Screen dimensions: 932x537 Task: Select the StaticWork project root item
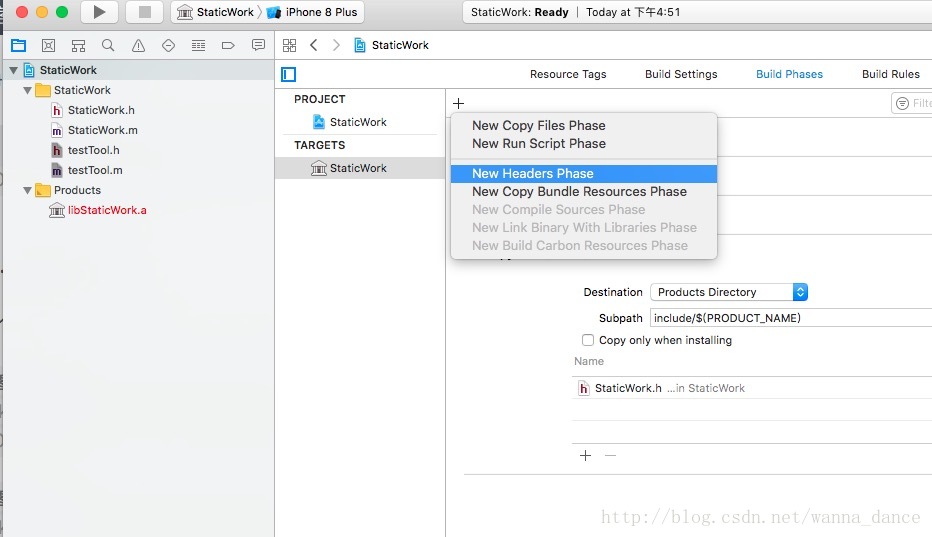[68, 70]
